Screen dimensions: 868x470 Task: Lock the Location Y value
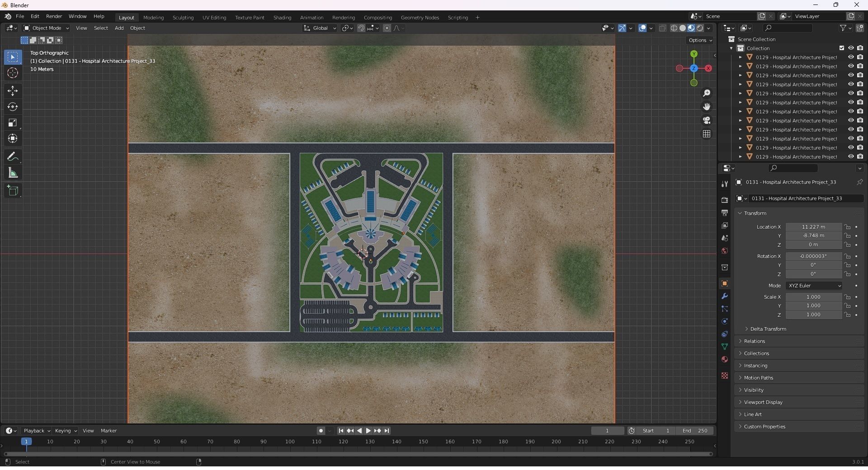pos(848,235)
